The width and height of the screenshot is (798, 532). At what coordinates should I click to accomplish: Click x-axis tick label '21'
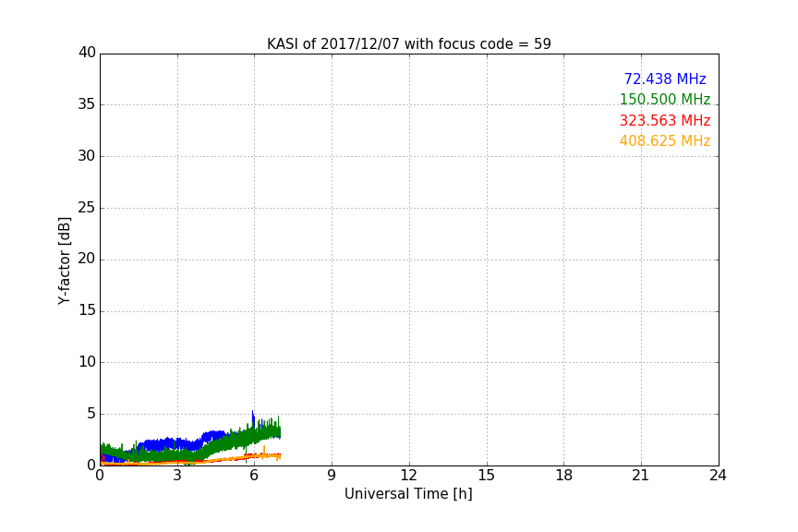(641, 476)
